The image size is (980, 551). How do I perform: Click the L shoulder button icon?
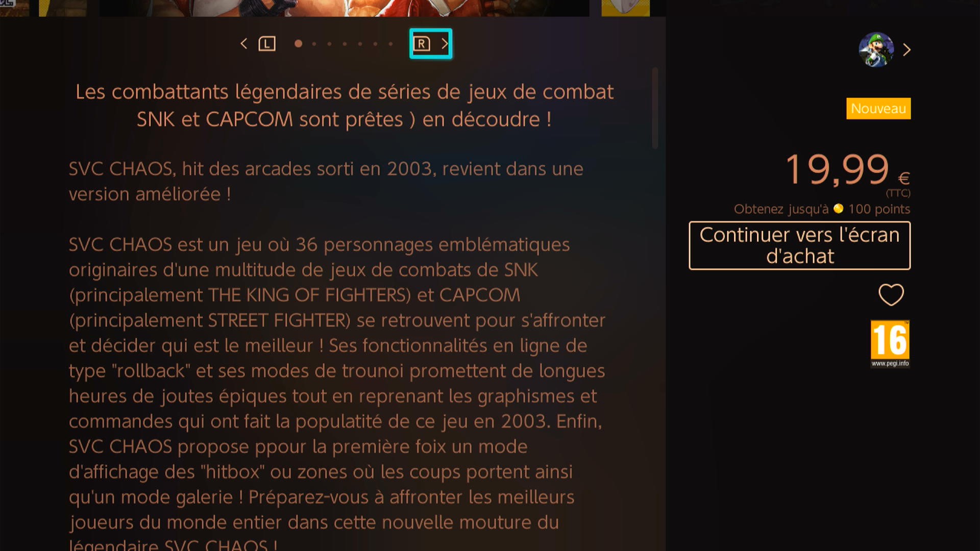click(267, 44)
